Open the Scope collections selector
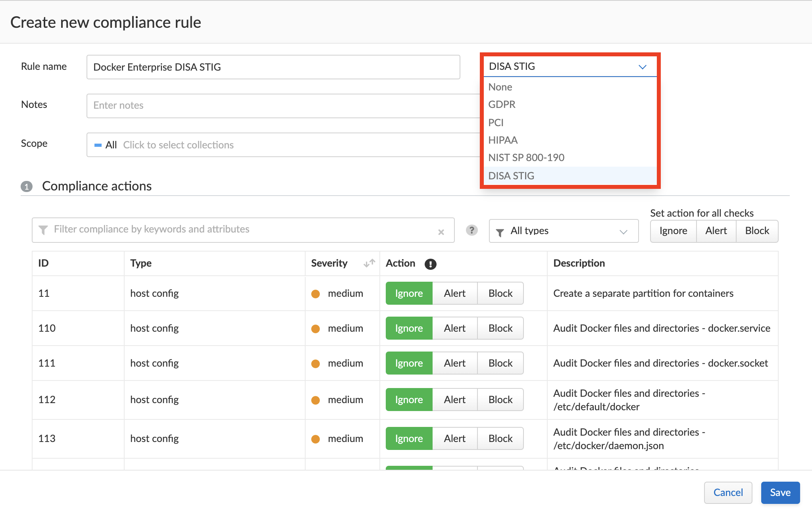Viewport: 812px width, 515px height. (x=283, y=145)
